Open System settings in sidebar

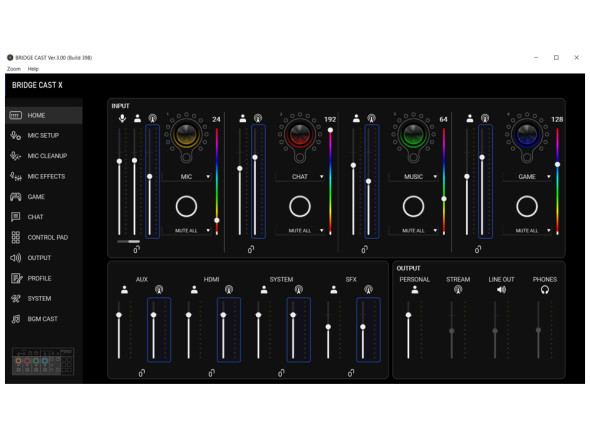point(44,298)
